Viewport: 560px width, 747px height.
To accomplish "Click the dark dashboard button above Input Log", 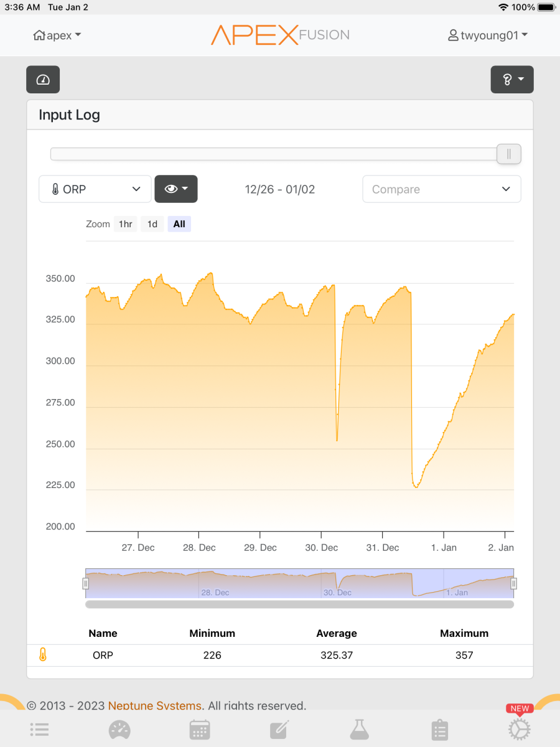I will (x=43, y=80).
